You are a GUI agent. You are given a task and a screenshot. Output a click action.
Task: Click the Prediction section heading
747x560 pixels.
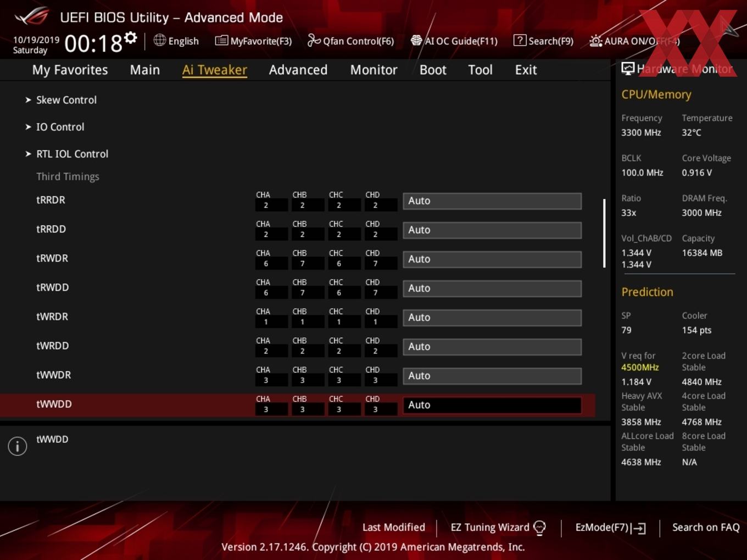coord(647,292)
